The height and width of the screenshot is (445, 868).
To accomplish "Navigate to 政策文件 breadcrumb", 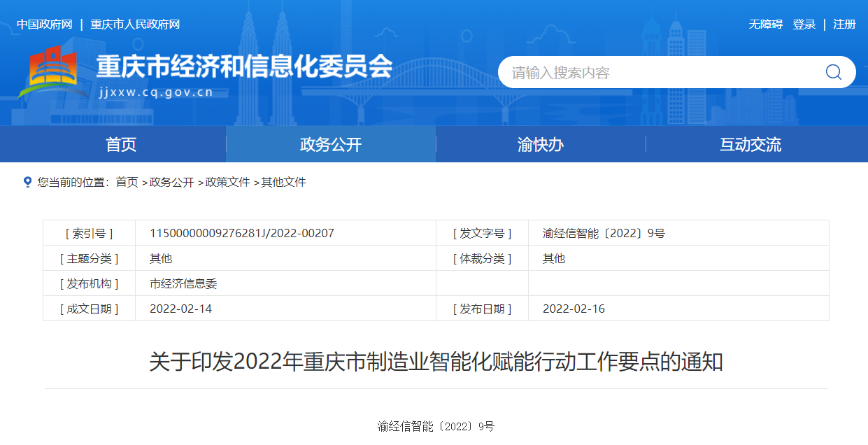I will pos(227,182).
